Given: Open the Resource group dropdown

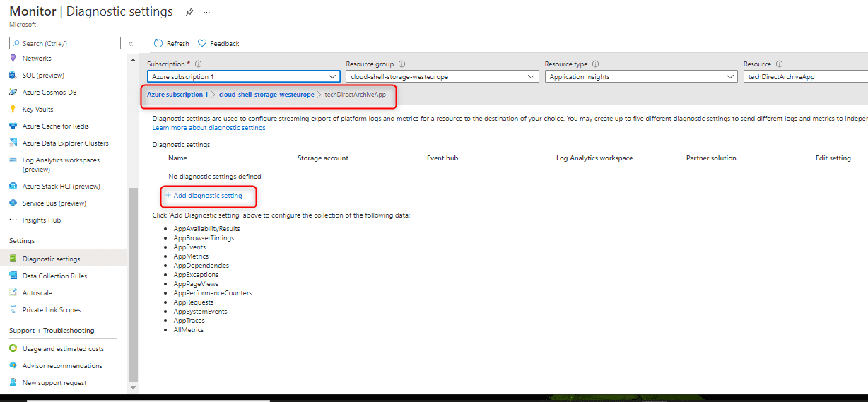Looking at the screenshot, I should pyautogui.click(x=442, y=76).
